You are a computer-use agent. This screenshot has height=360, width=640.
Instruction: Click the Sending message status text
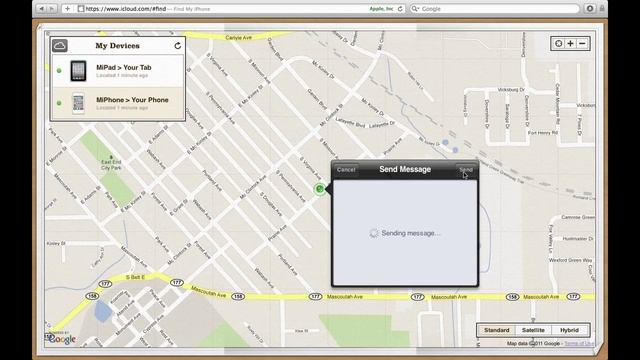tap(411, 233)
